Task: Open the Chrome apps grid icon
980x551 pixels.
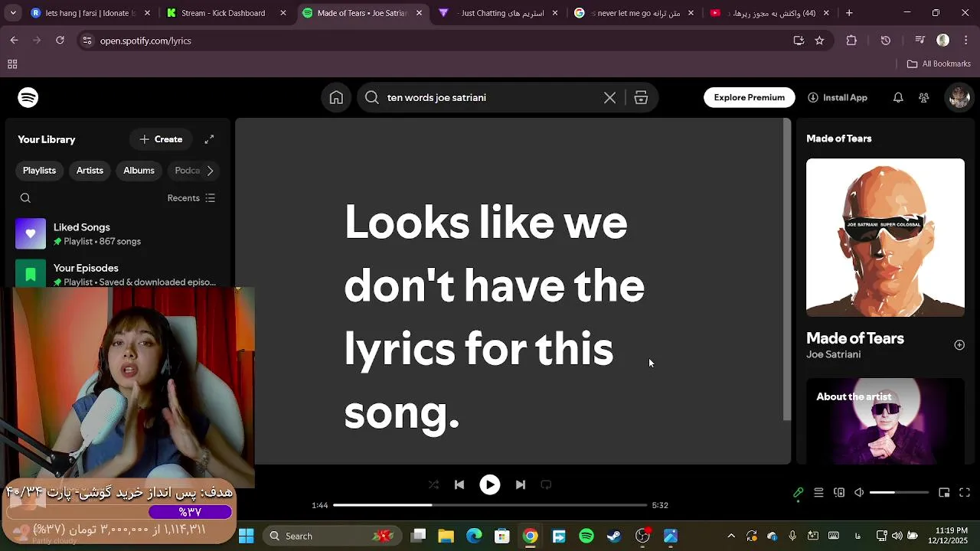Action: click(12, 64)
